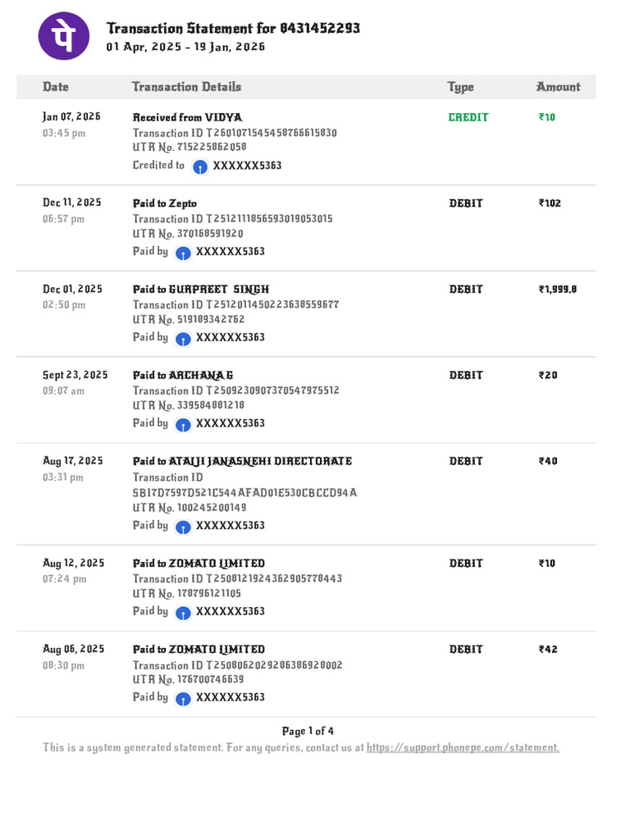Click bank icon in Aug 06 ZOMATO transaction

point(184,699)
